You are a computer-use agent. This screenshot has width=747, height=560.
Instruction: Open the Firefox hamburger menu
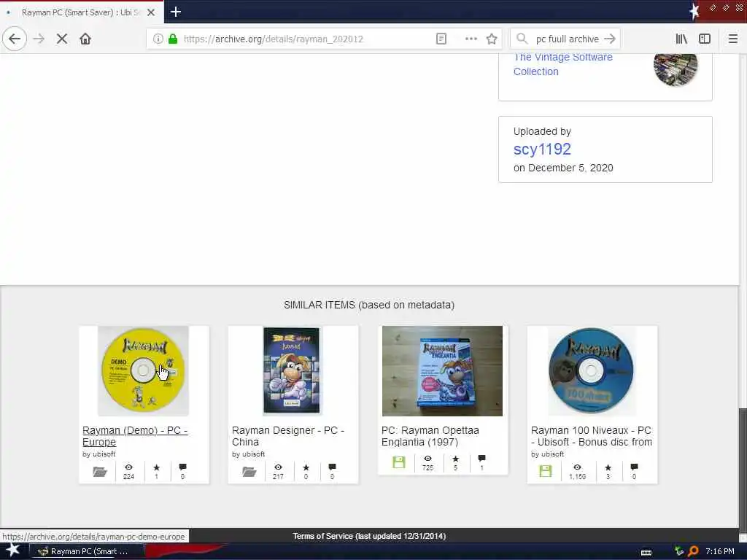tap(733, 39)
